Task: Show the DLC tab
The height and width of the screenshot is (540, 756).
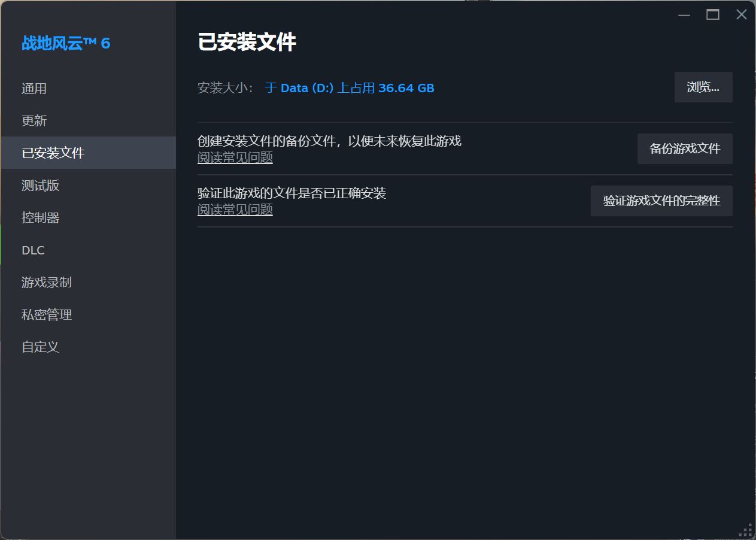Action: click(34, 250)
